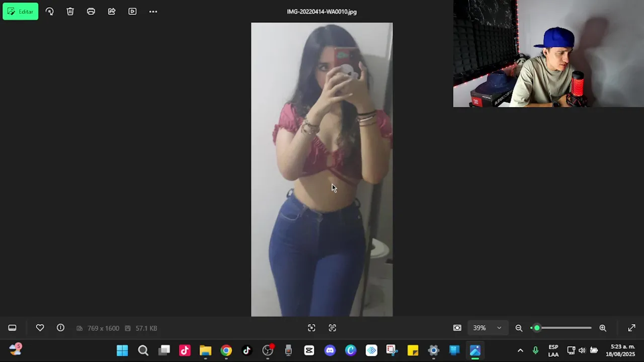Switch the ESP LAA input language

click(x=553, y=350)
